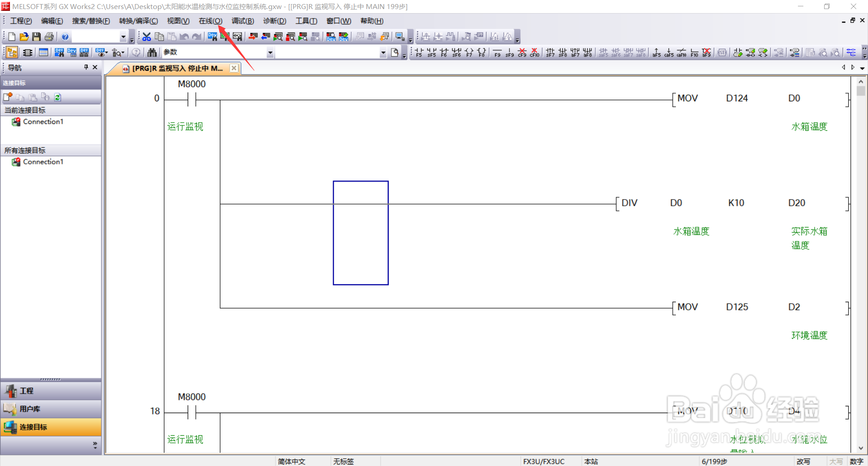Image resolution: width=868 pixels, height=466 pixels.
Task: Click the delete line tool (aF9)
Action: (707, 52)
